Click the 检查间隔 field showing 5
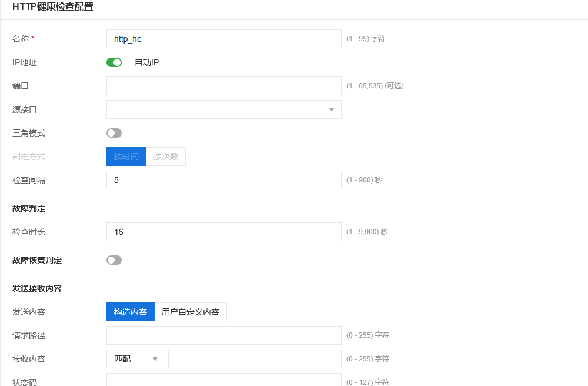 click(x=223, y=180)
